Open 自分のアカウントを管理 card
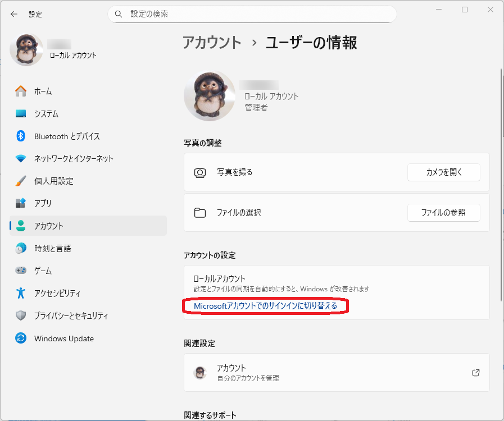504x421 pixels. (x=337, y=373)
